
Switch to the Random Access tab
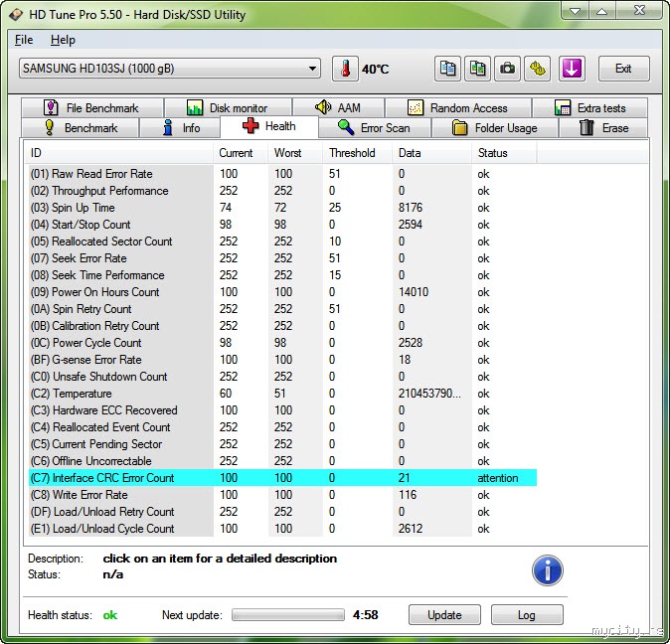458,107
